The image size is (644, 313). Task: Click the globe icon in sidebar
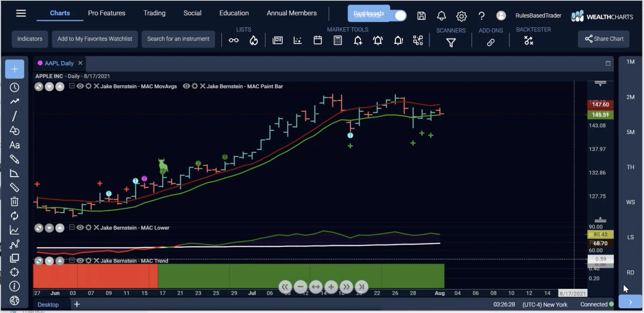(14, 300)
